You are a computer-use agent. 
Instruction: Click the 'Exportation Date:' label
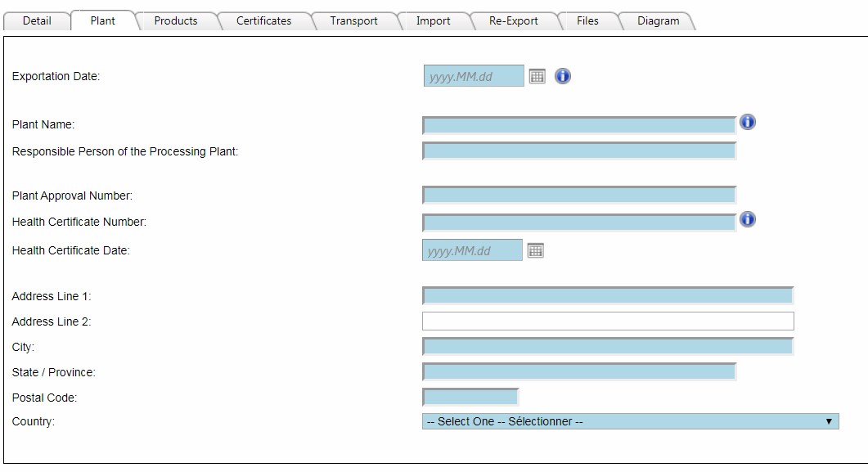[56, 76]
